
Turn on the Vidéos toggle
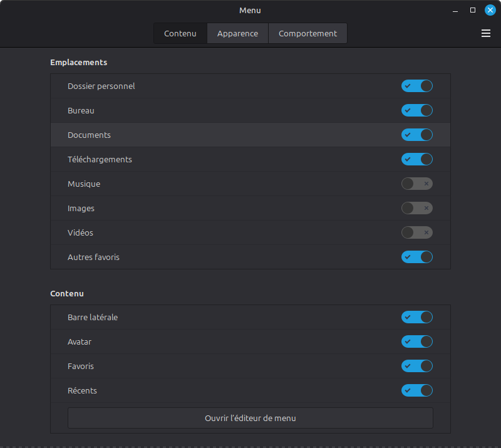416,232
